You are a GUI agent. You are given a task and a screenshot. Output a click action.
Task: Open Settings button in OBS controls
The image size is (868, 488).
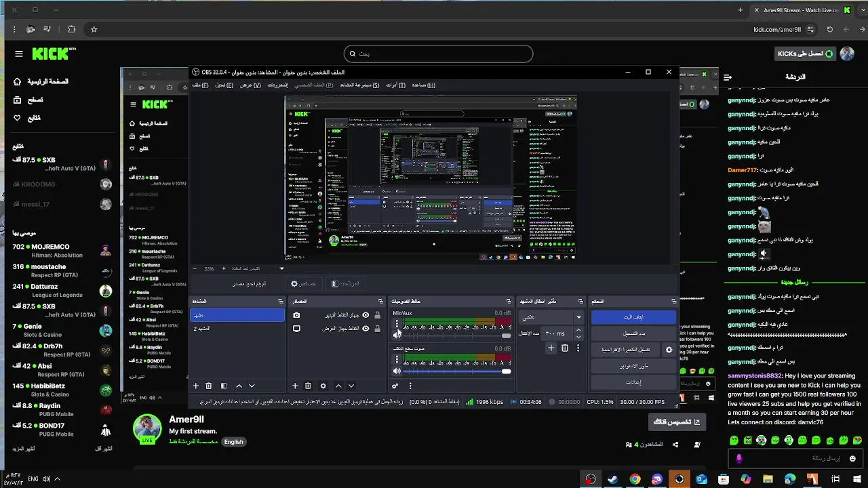pyautogui.click(x=633, y=382)
